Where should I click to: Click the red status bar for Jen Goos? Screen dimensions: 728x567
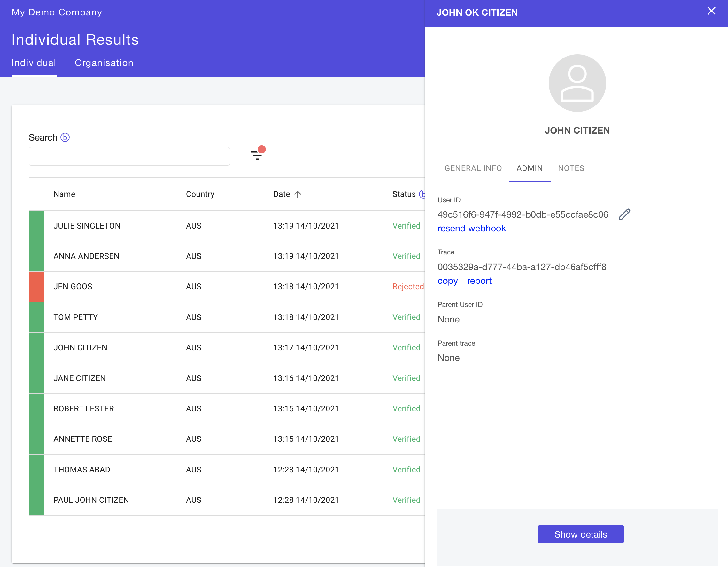coord(37,287)
